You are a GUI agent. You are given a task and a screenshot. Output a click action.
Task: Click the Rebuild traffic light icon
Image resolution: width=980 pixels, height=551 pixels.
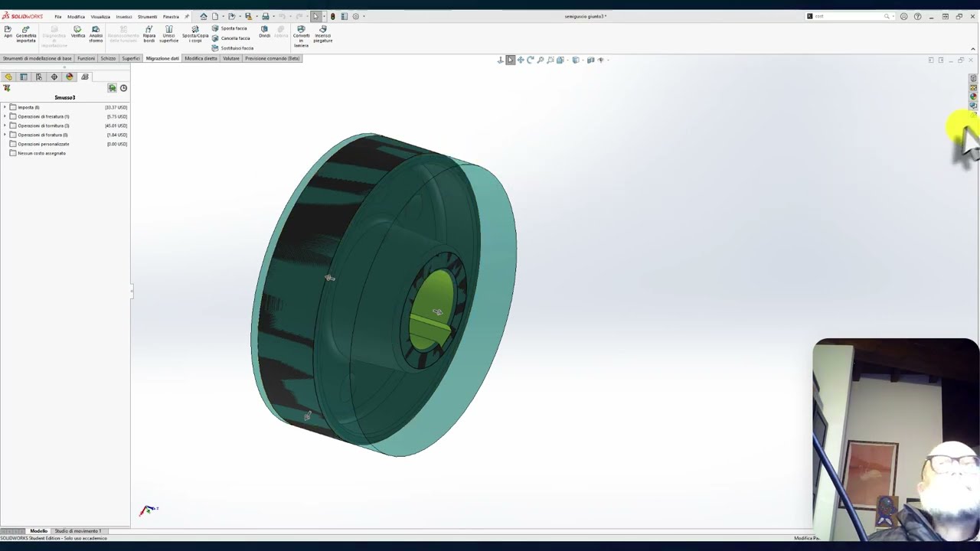[332, 16]
